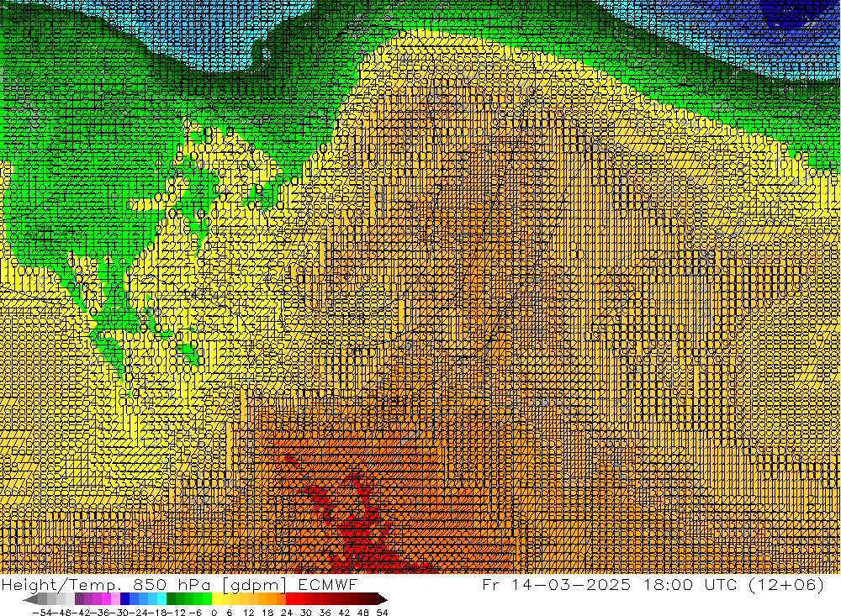Pick the dark blue legend swatch above -30
841x616 pixels.
coord(124,599)
